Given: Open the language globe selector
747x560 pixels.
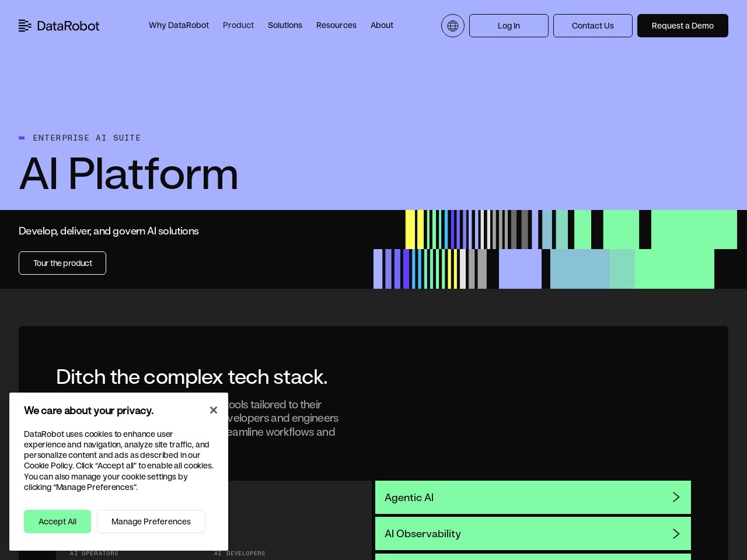Looking at the screenshot, I should point(453,26).
